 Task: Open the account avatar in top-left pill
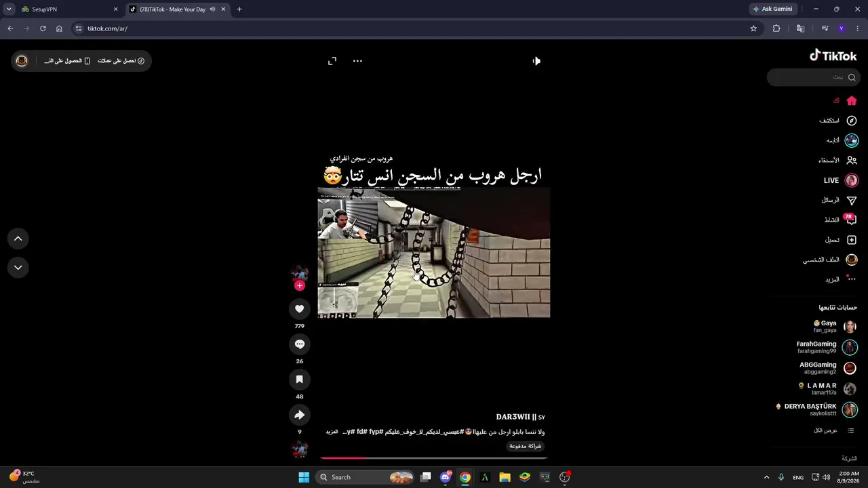(x=22, y=61)
